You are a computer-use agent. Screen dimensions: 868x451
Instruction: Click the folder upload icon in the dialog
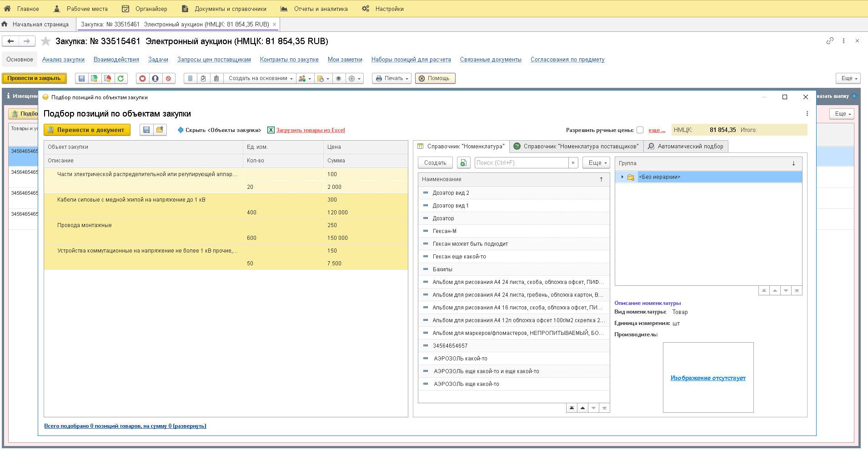pos(160,130)
